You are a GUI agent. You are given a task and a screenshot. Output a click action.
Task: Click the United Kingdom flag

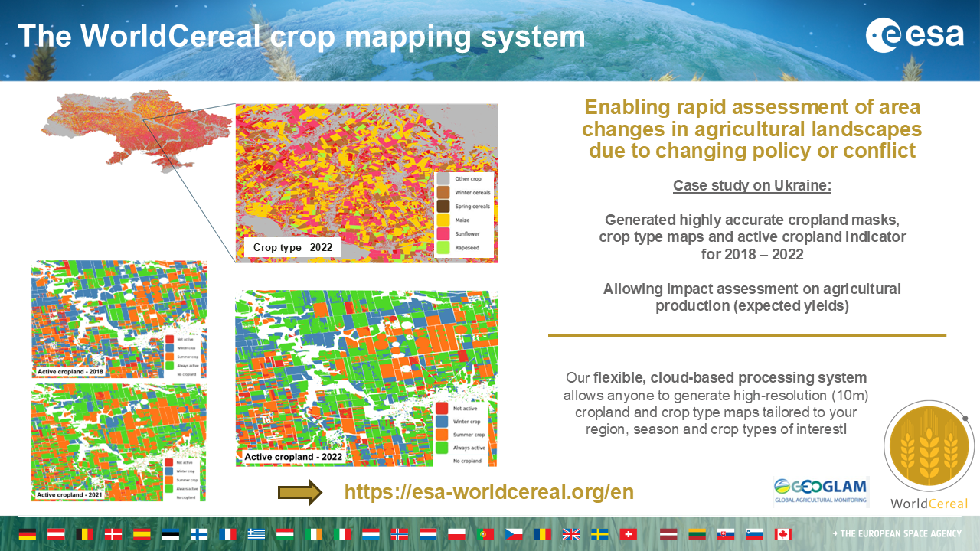coord(571,534)
